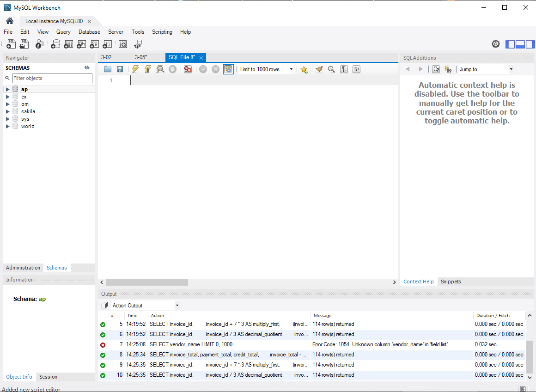The height and width of the screenshot is (392, 536).
Task: Execute the SQL script with the lightning bolt
Action: tap(135, 69)
